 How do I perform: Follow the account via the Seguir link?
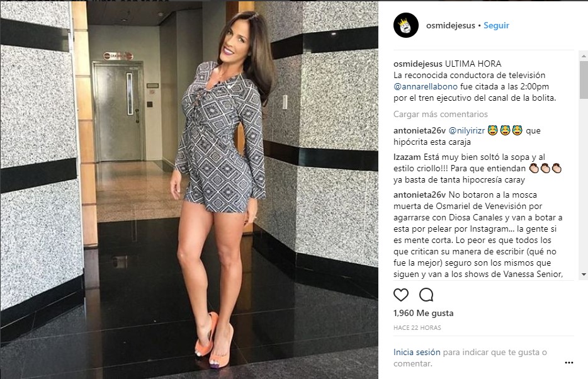pyautogui.click(x=496, y=25)
